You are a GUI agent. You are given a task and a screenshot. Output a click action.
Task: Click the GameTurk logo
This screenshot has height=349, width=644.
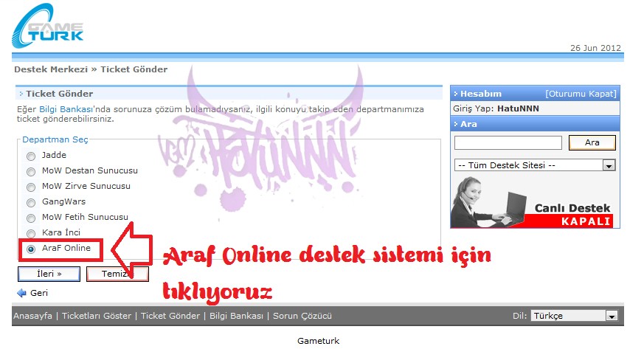click(x=48, y=27)
